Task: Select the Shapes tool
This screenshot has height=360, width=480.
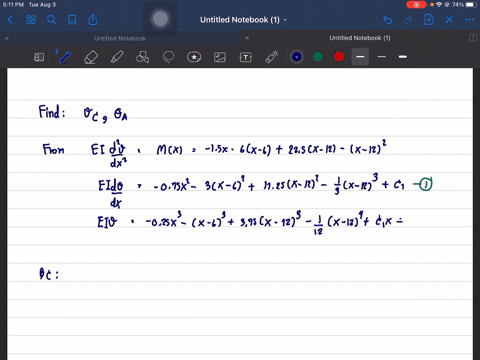Action: point(142,57)
